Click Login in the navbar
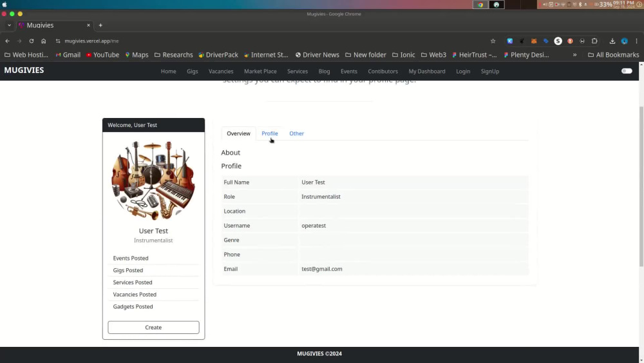Image resolution: width=644 pixels, height=363 pixels. coord(463,72)
